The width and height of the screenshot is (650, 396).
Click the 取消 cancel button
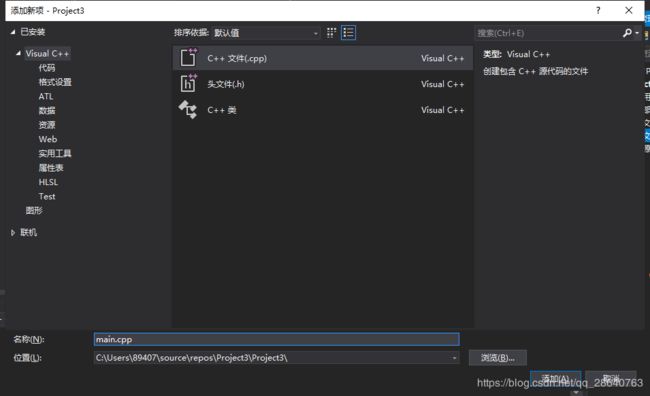pos(611,379)
